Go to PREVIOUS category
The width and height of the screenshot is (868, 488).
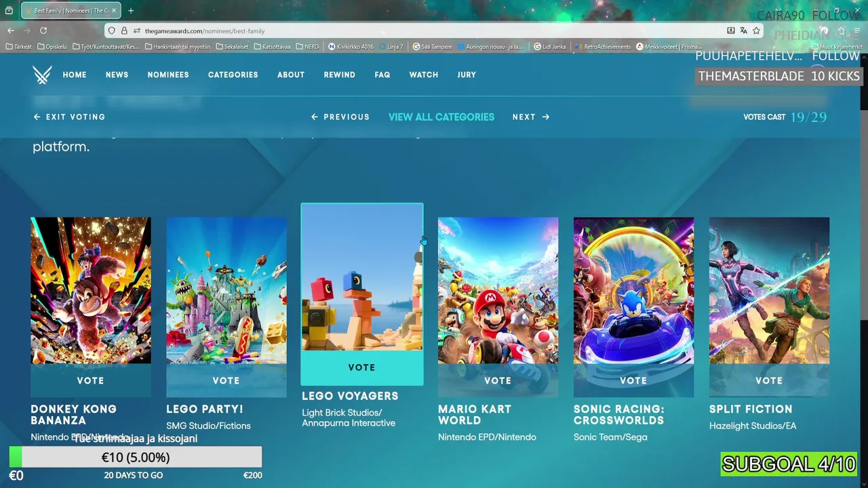coord(340,117)
